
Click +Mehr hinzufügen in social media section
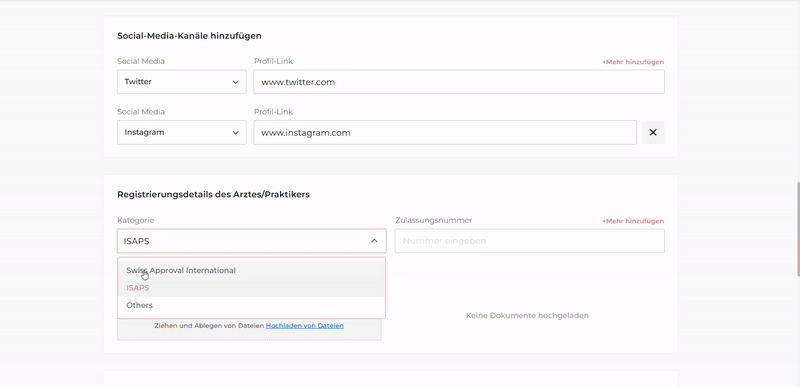(x=633, y=62)
